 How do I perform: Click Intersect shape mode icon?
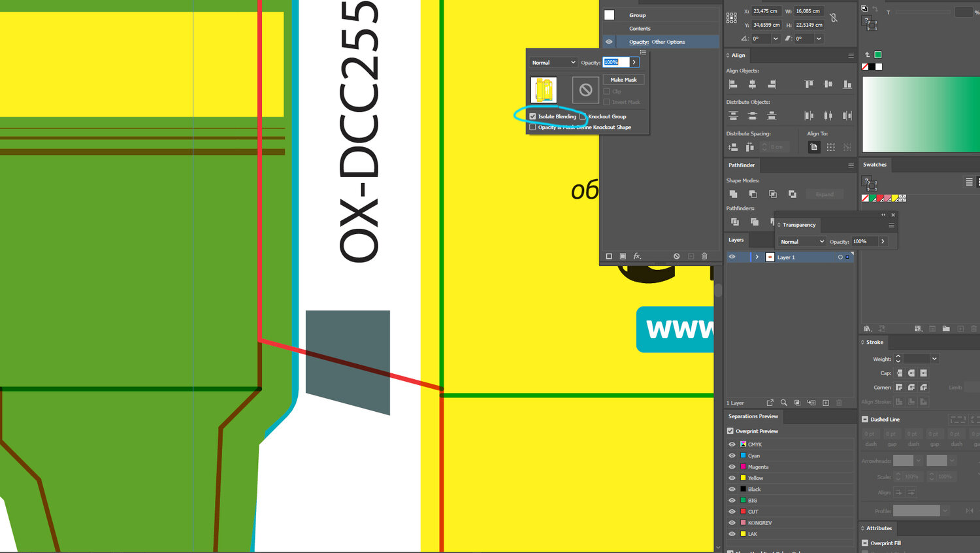(x=772, y=194)
